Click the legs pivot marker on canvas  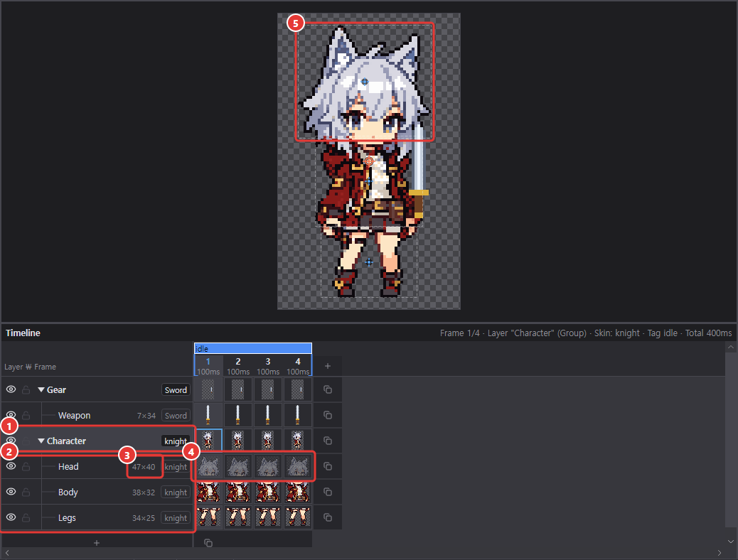(x=369, y=262)
